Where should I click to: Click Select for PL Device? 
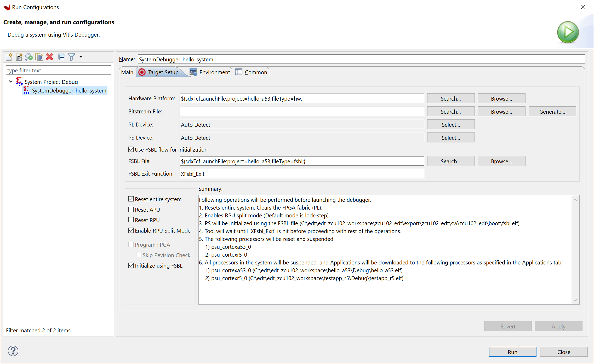click(451, 125)
